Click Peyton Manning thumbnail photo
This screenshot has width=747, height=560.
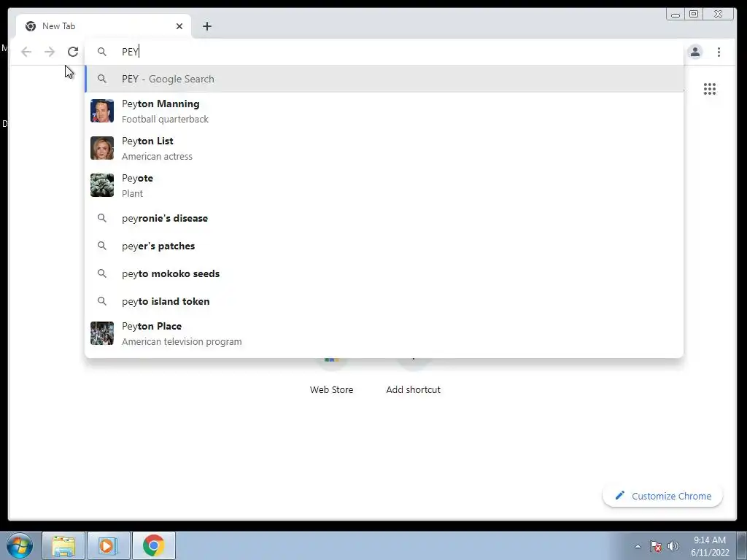point(102,111)
